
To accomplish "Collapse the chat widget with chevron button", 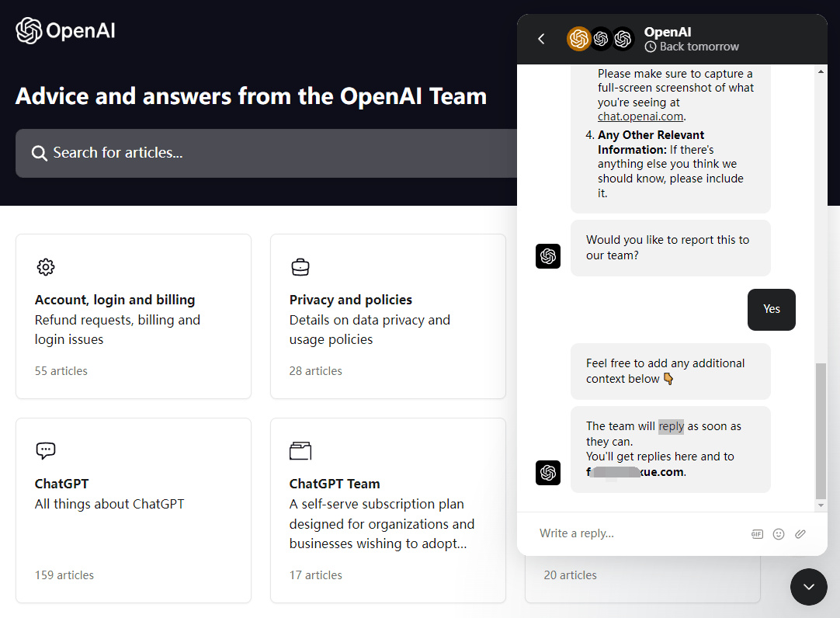I will pos(809,587).
